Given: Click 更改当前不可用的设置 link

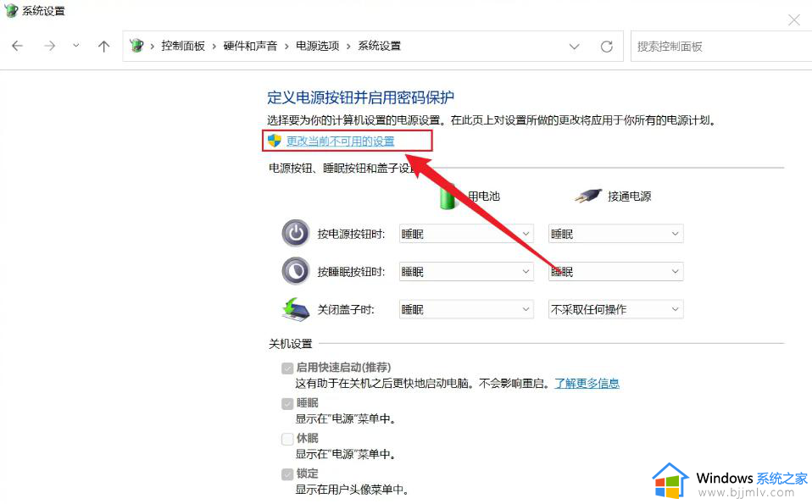Looking at the screenshot, I should click(340, 141).
